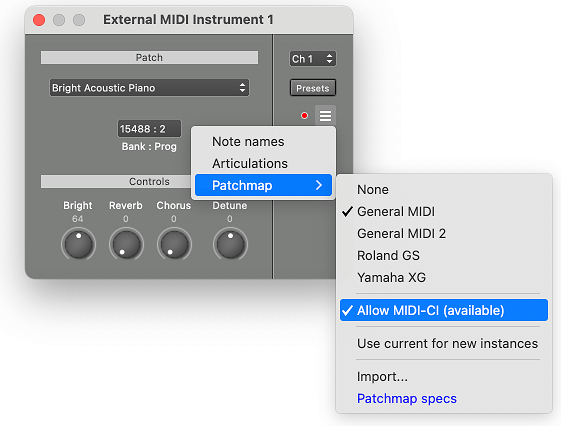Click the Allow MIDI-CI checkmark icon
This screenshot has width=561, height=426.
[x=347, y=310]
